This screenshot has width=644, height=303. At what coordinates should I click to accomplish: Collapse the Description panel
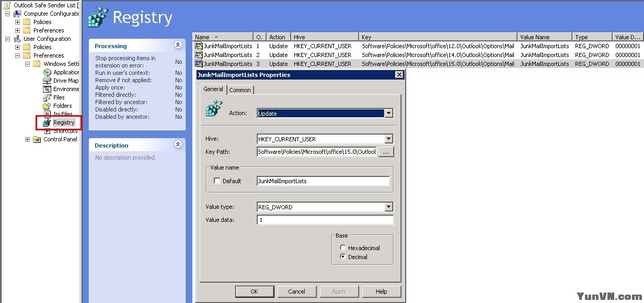[x=178, y=144]
